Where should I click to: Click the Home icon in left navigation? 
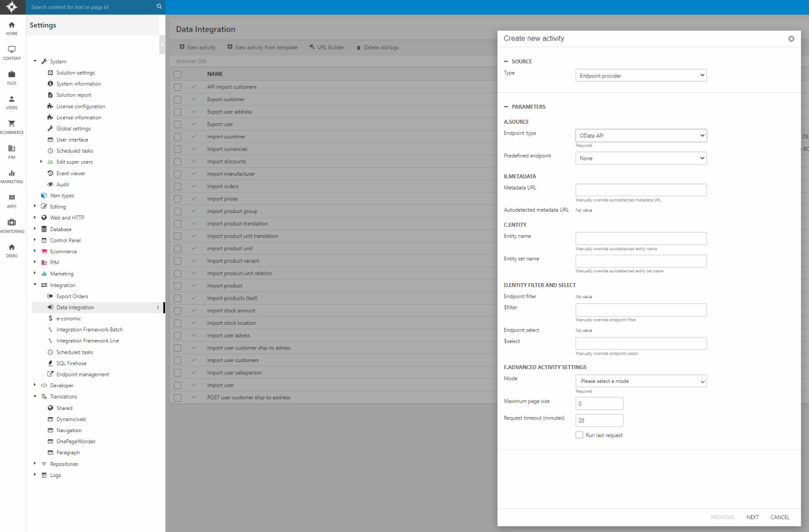point(11,25)
